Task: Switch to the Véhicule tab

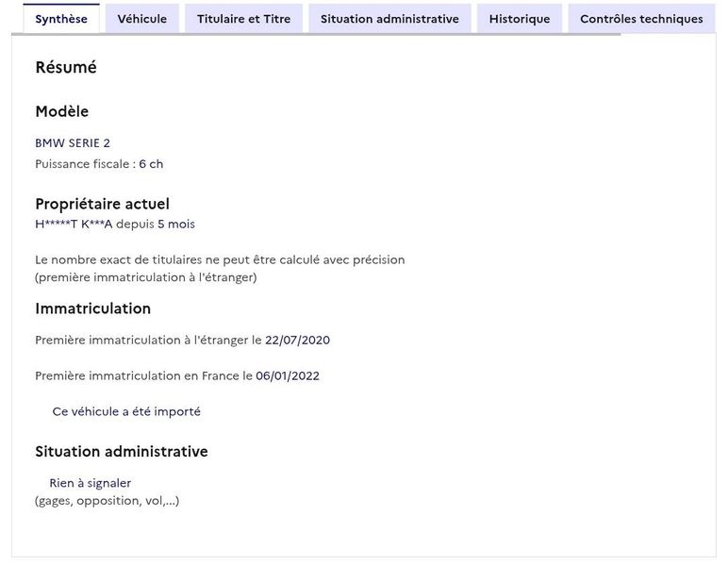Action: [x=142, y=19]
